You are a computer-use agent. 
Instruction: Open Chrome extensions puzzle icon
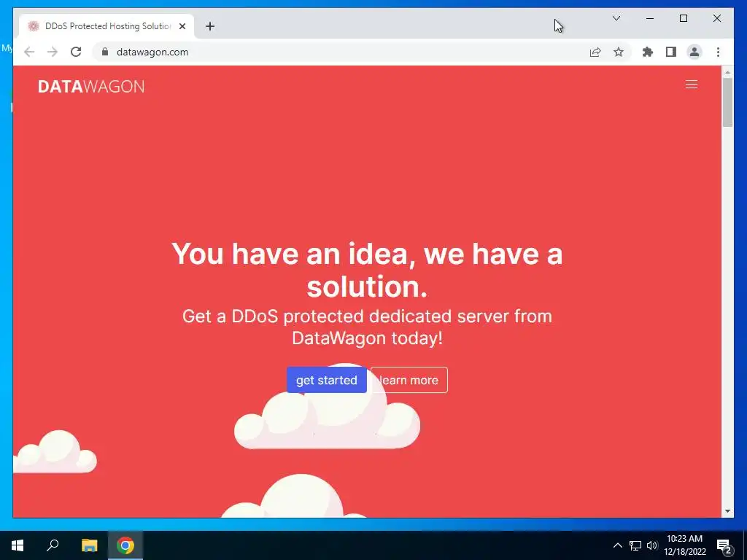click(648, 52)
